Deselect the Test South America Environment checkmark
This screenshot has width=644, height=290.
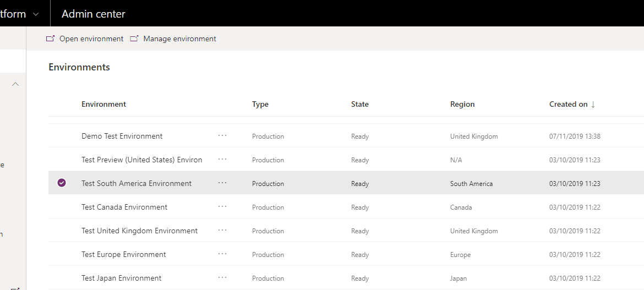tap(62, 183)
